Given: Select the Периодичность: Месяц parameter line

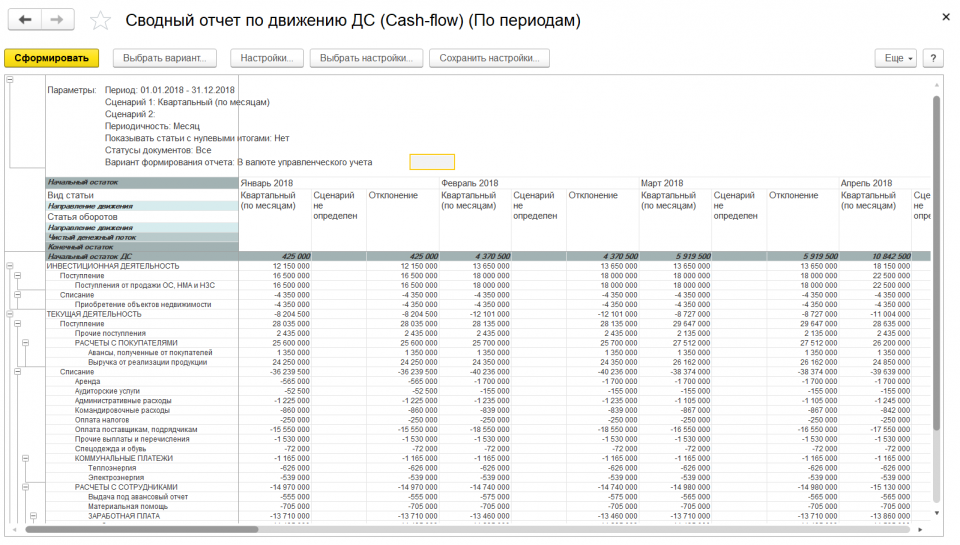Looking at the screenshot, I should pyautogui.click(x=152, y=126).
